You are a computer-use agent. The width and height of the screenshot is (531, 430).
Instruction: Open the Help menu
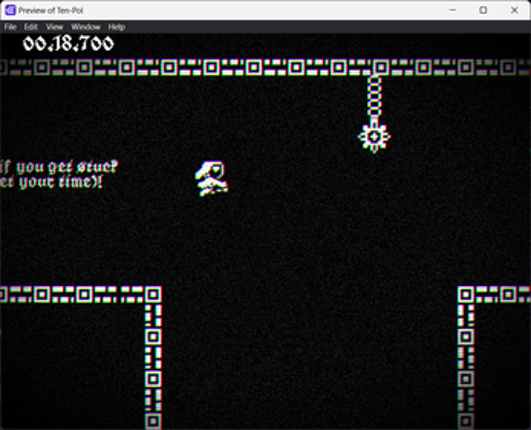pyautogui.click(x=117, y=27)
